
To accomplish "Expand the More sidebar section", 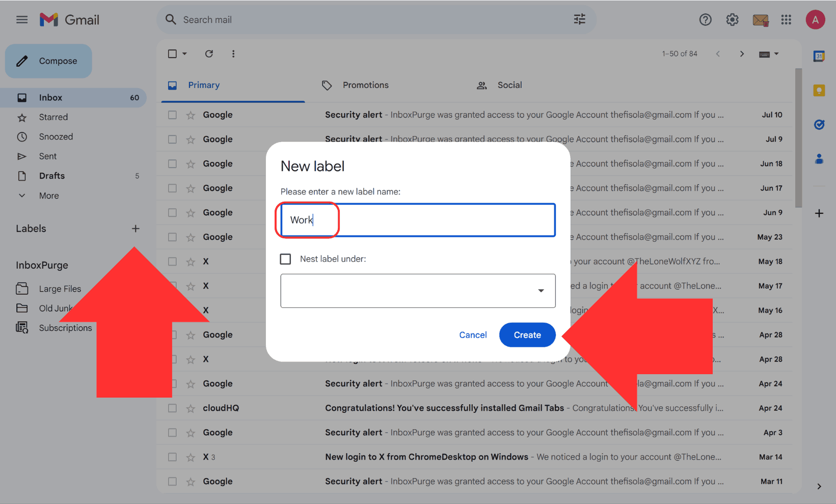I will coord(49,195).
